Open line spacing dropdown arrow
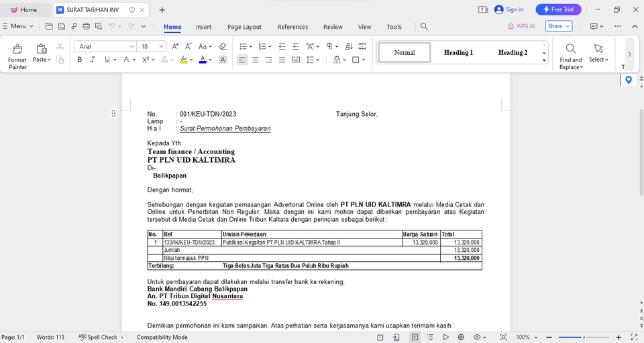Screen dimensions: 644x343 318,60
